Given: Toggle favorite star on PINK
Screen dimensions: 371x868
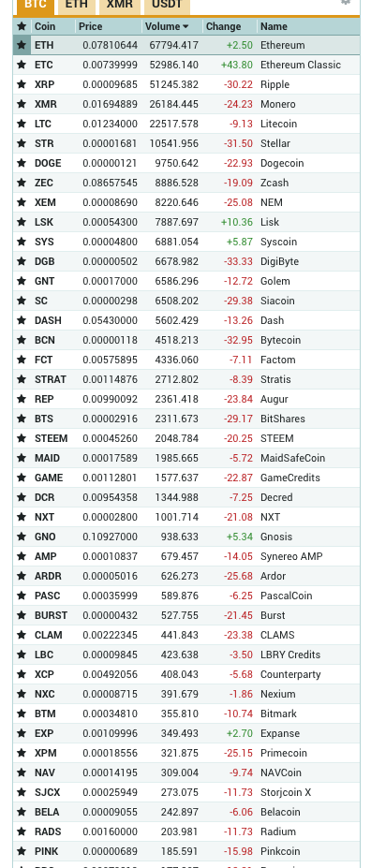Looking at the screenshot, I should (22, 851).
